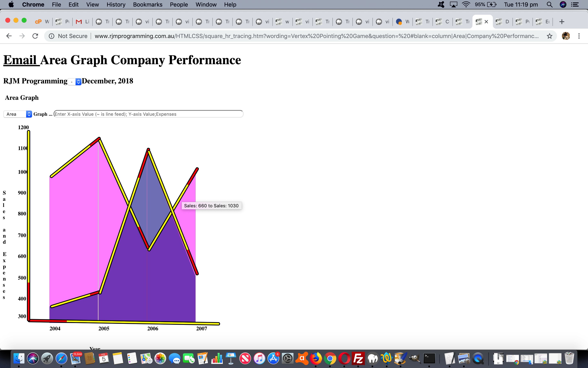588x368 pixels.
Task: Open the Window menu
Action: [206, 4]
